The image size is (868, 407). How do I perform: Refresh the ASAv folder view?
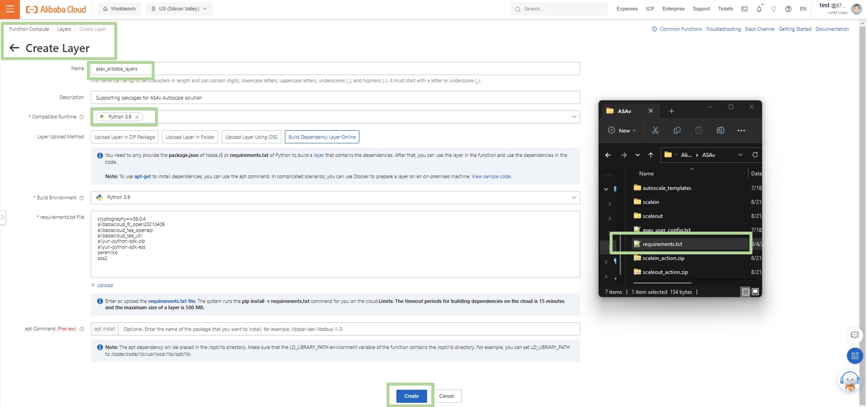point(755,155)
